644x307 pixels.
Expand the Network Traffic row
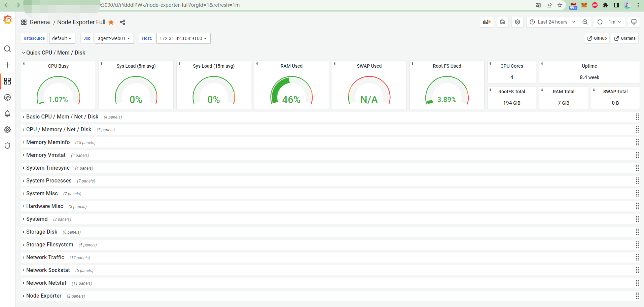coord(45,257)
